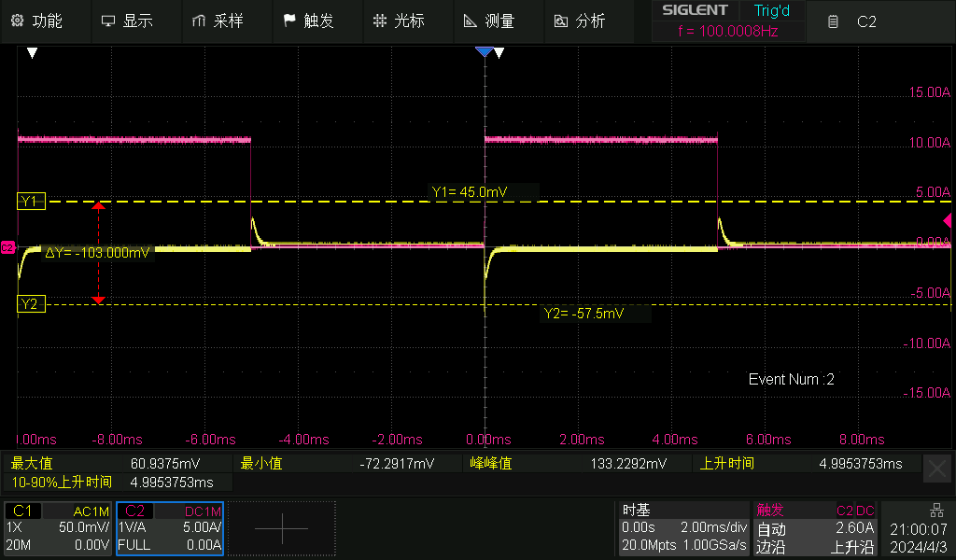Open the 测量 (Measure) menu
956x560 pixels.
(x=499, y=21)
